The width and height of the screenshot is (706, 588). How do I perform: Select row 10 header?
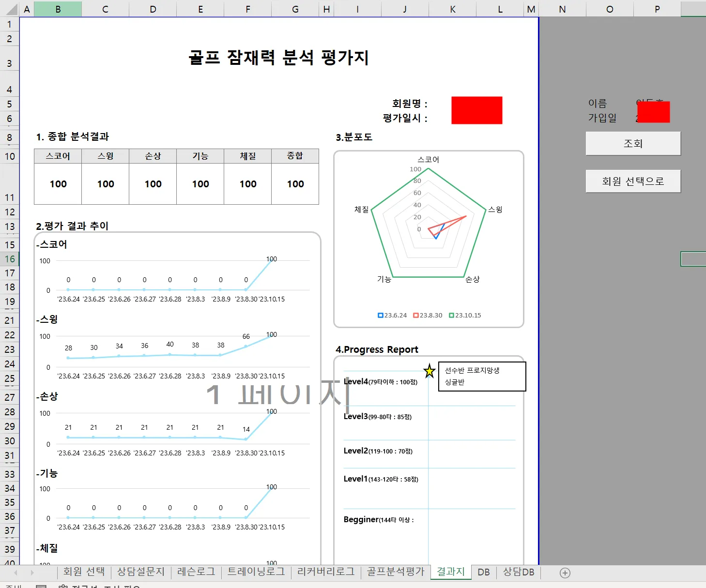point(10,156)
